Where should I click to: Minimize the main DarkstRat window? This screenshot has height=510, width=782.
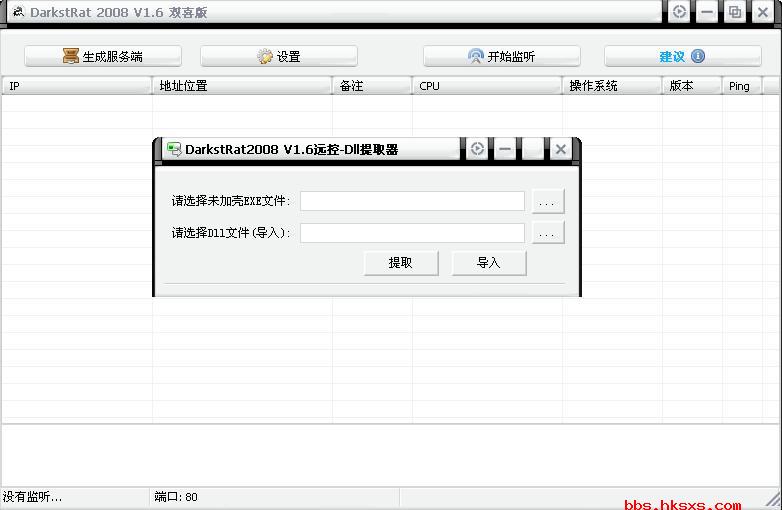point(707,11)
